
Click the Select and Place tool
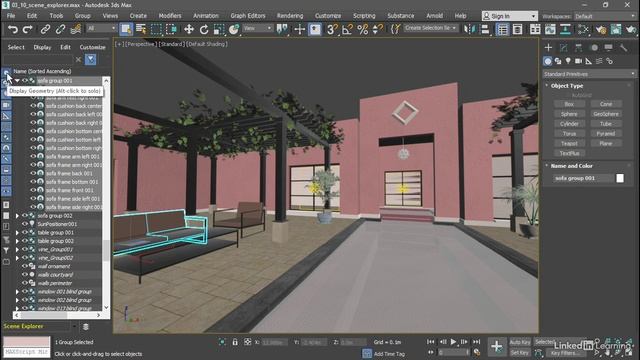click(234, 29)
